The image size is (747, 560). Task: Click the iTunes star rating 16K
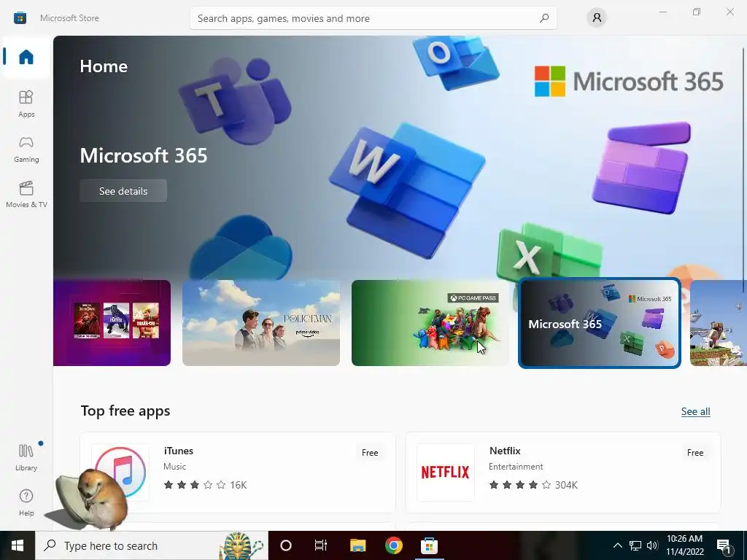[205, 485]
